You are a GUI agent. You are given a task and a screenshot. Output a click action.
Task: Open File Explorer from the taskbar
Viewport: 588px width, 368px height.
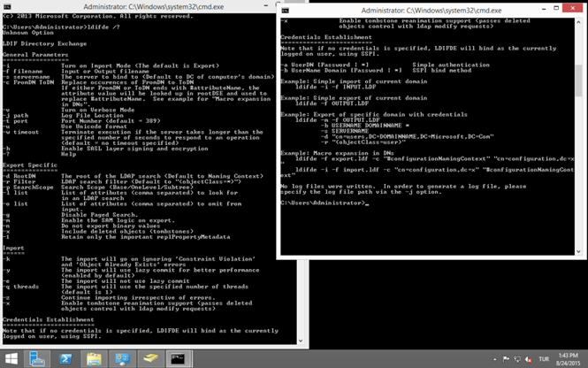(94, 359)
